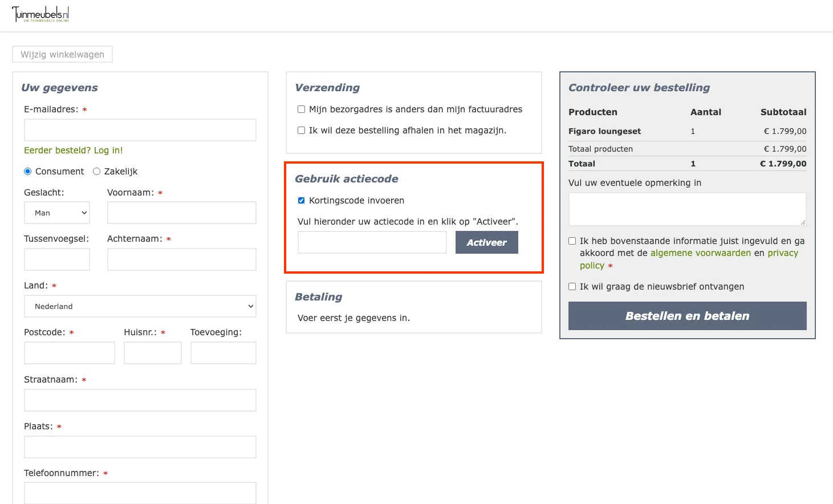Open the Geslacht dropdown

coord(57,213)
